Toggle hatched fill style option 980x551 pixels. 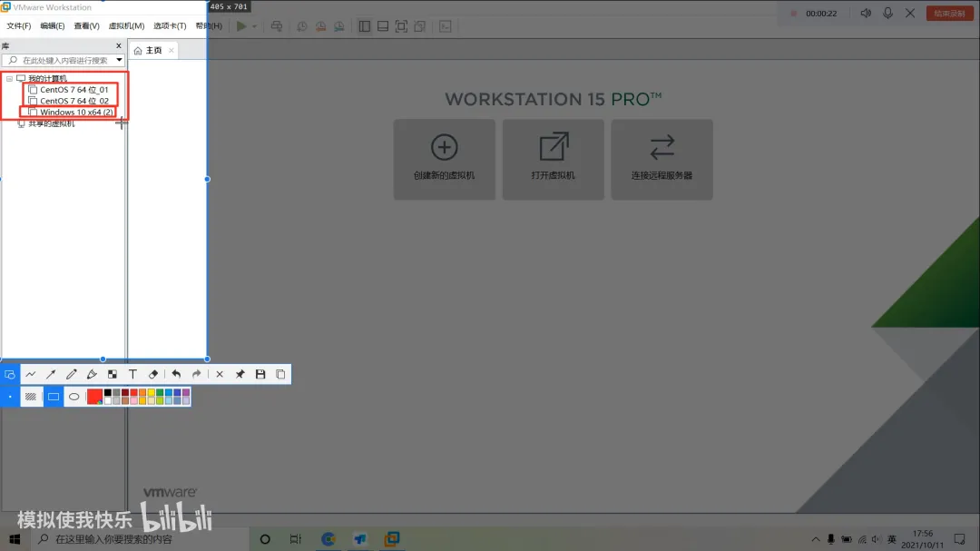[x=31, y=397]
